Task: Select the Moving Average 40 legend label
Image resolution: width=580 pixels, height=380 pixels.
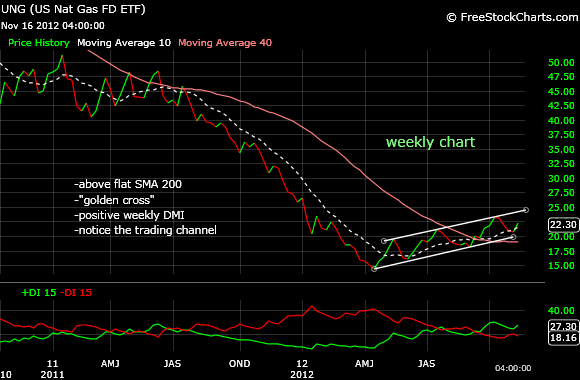Action: pos(225,43)
